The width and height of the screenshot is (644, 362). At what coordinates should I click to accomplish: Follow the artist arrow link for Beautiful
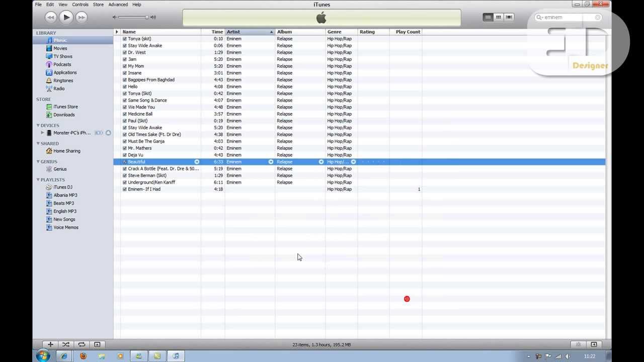point(271,162)
